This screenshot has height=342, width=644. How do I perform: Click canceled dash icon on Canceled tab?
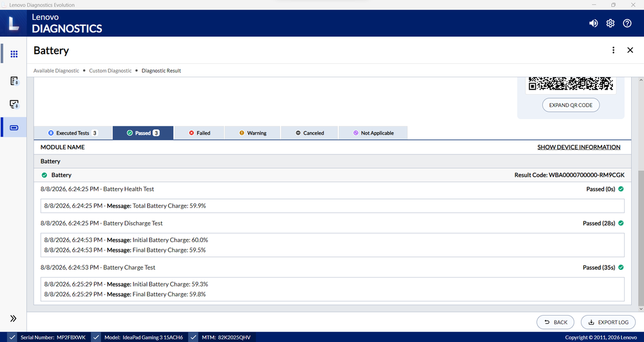tap(298, 133)
